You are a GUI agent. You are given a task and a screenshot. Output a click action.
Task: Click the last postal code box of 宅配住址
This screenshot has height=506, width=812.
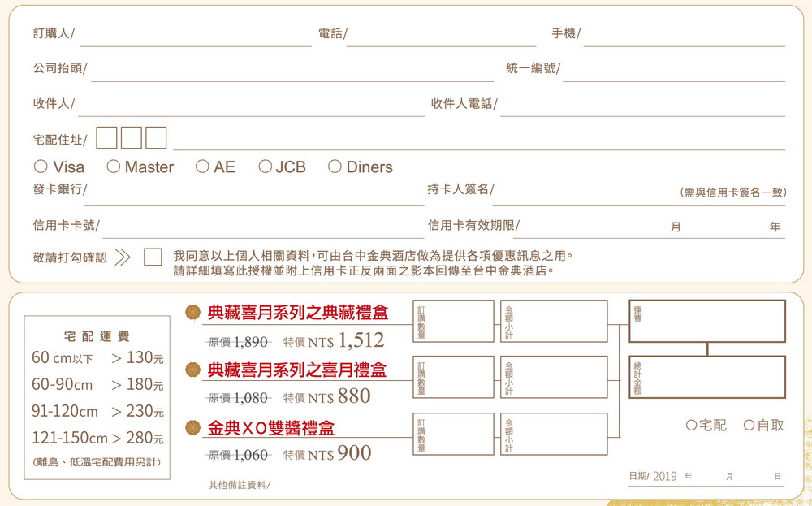click(x=156, y=138)
